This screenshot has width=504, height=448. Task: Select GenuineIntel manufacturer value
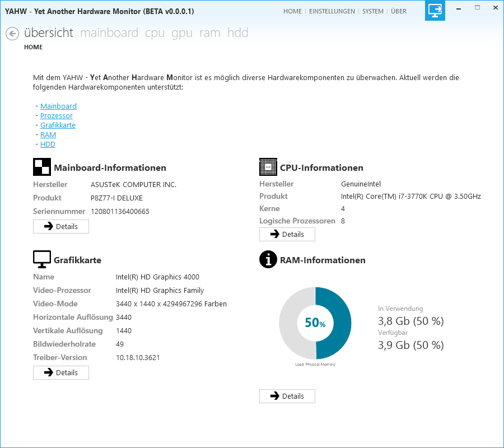[361, 184]
